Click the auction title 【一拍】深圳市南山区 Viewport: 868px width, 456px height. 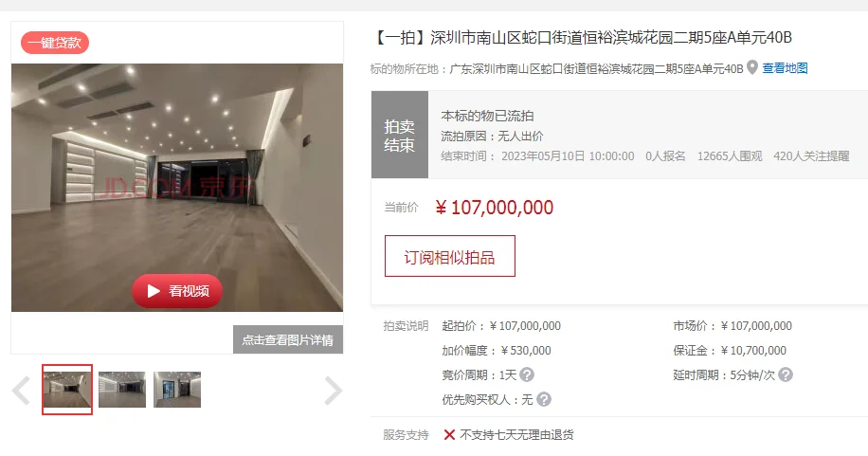[581, 38]
